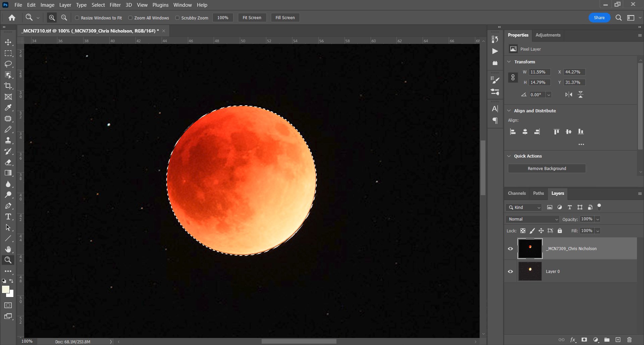This screenshot has height=345, width=644.
Task: Click the Remove Background button
Action: (547, 169)
